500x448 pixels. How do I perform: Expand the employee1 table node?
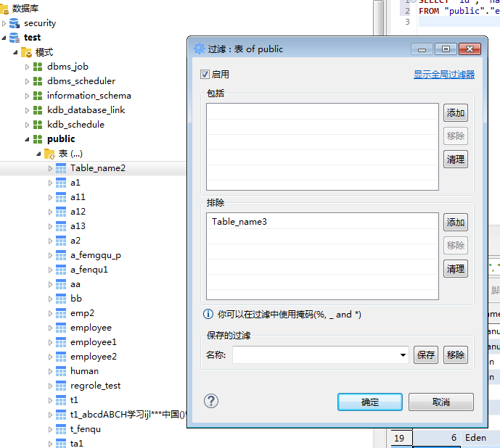(50, 343)
